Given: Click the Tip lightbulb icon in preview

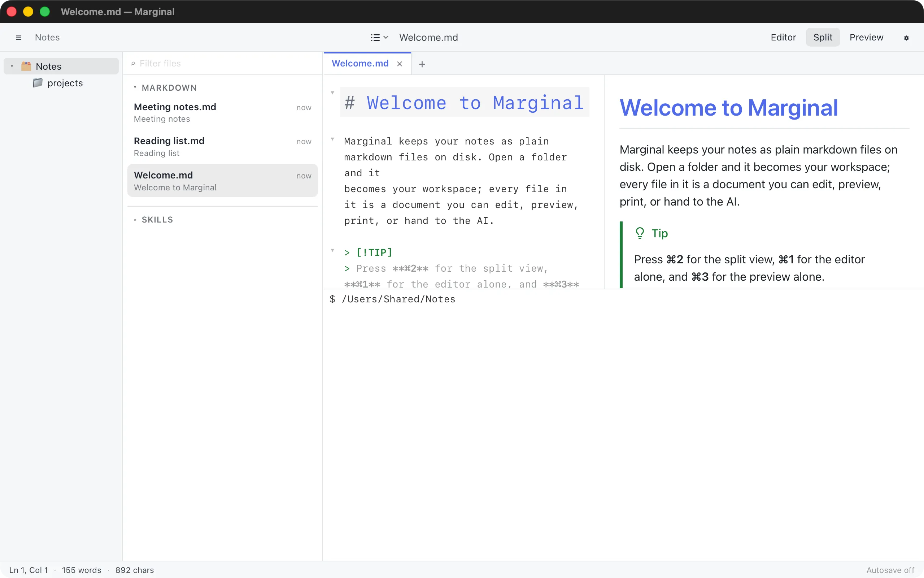Looking at the screenshot, I should pos(640,233).
